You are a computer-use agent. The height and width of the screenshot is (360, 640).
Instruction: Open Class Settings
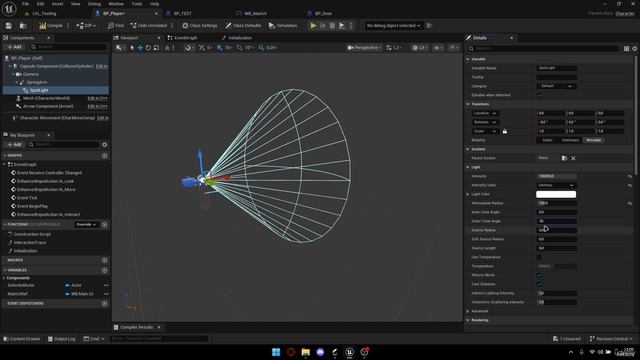click(x=200, y=26)
